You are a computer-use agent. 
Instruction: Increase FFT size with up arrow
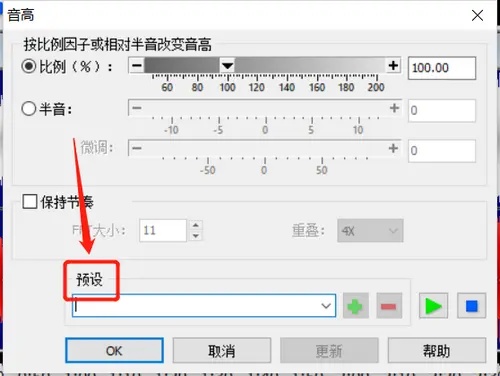point(196,225)
